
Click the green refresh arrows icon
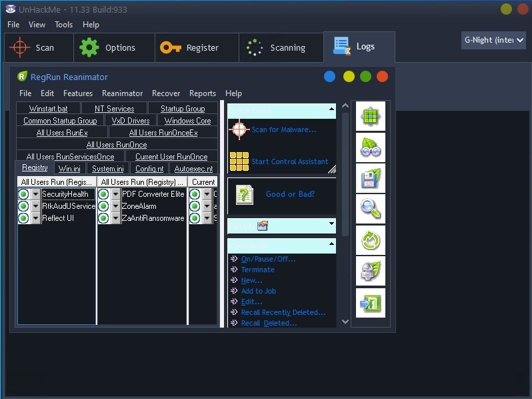click(x=370, y=240)
